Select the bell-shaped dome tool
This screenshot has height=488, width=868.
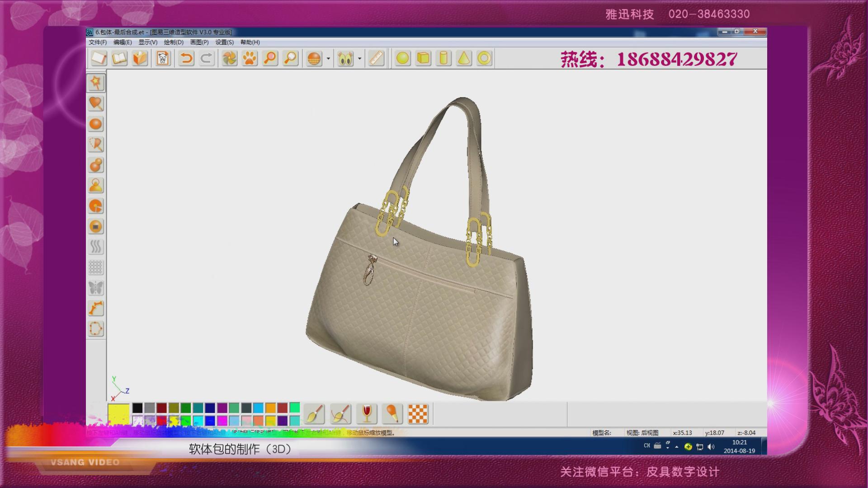click(96, 185)
